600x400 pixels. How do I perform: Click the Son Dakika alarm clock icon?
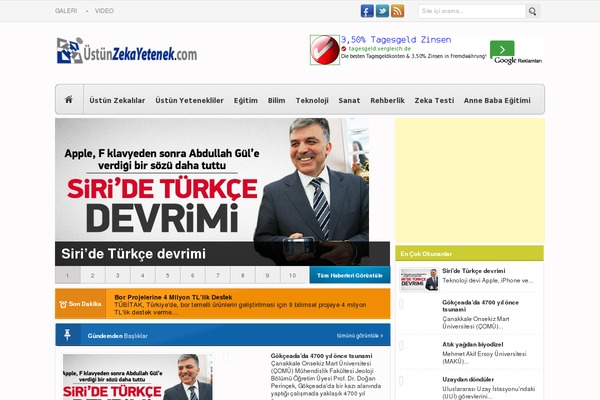[x=63, y=304]
